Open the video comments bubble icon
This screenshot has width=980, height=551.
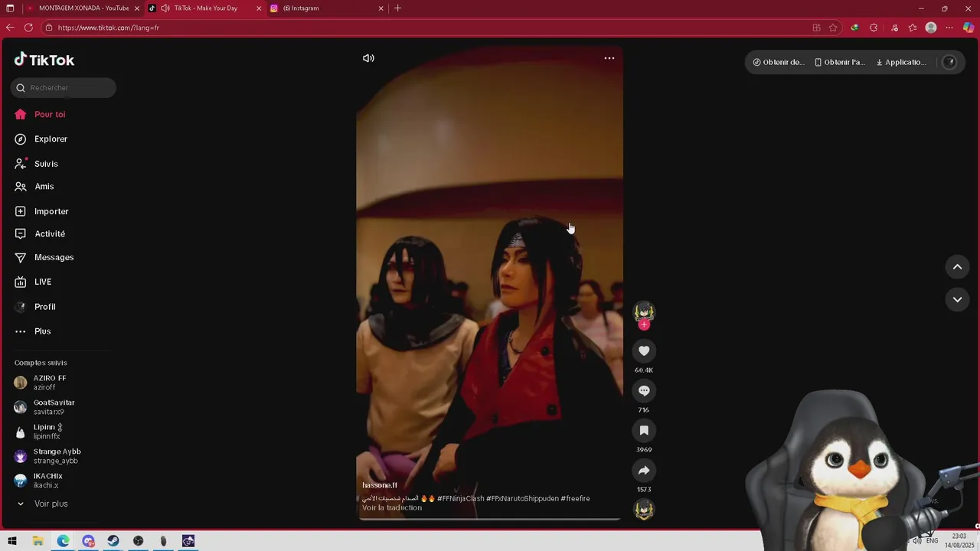click(x=644, y=391)
